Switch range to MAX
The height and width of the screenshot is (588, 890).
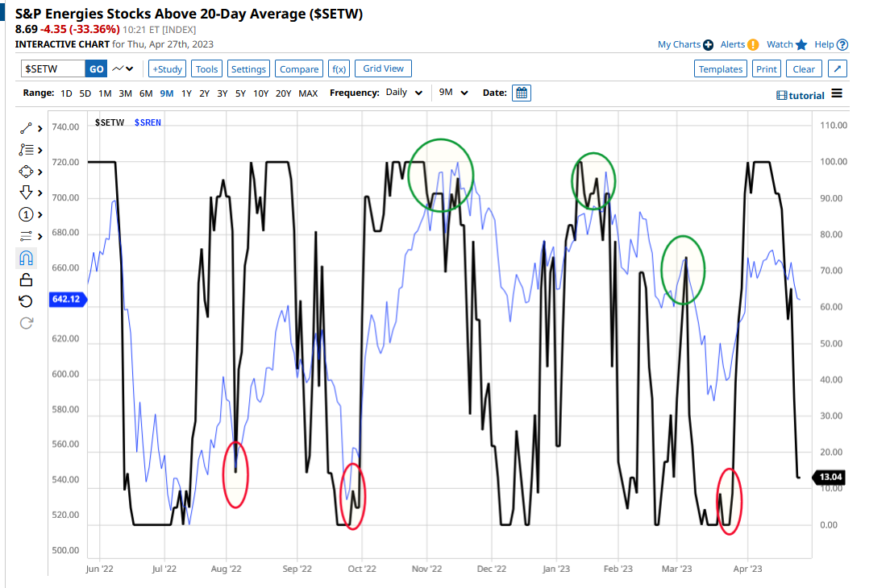point(308,93)
